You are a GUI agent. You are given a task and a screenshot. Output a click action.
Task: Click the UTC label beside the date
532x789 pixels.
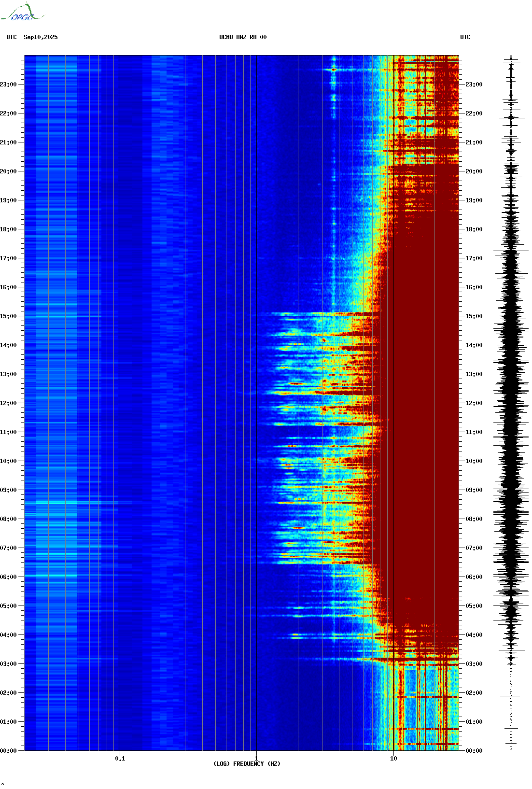(x=12, y=37)
